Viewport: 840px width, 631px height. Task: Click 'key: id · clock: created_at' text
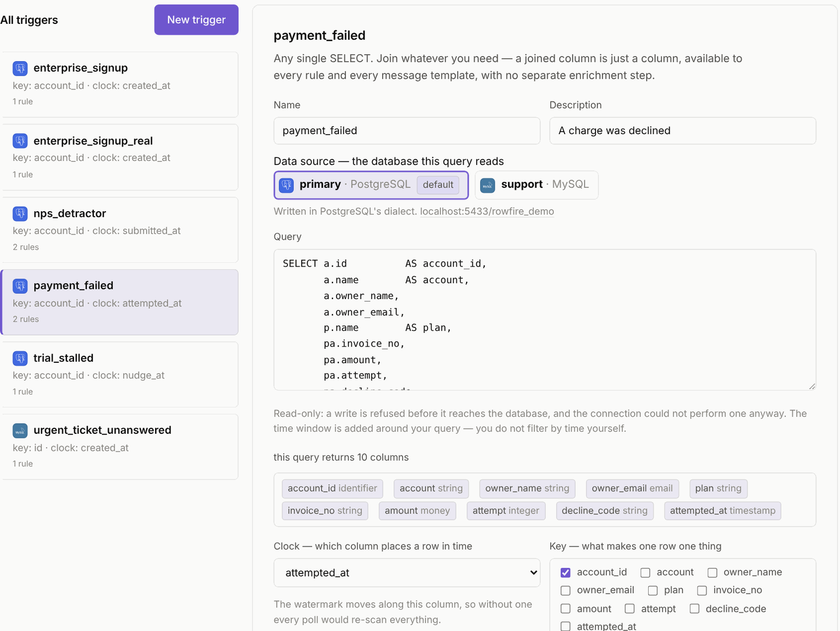[x=71, y=448]
